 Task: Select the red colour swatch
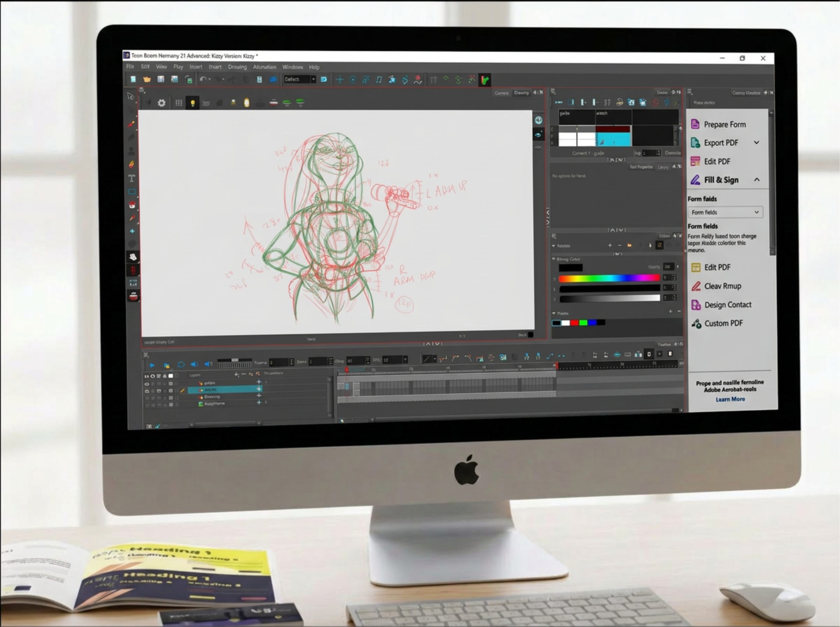pos(575,323)
